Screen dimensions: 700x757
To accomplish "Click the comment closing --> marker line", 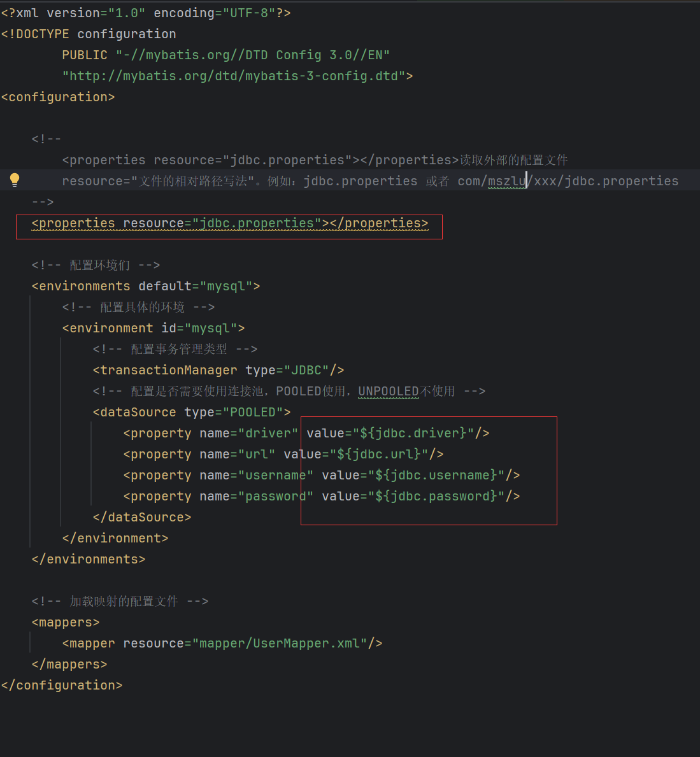I will [x=43, y=202].
